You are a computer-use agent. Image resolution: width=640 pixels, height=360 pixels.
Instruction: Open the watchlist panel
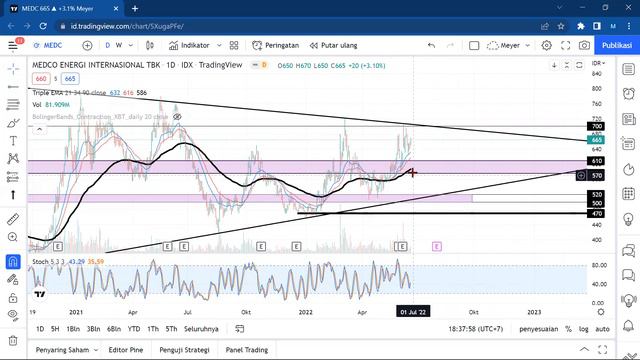pyautogui.click(x=629, y=69)
